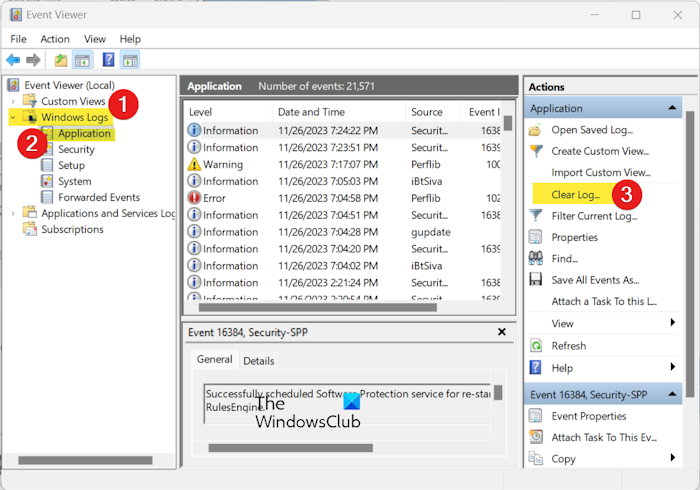The width and height of the screenshot is (700, 490).
Task: Click the Back arrow toolbar icon
Action: [13, 60]
